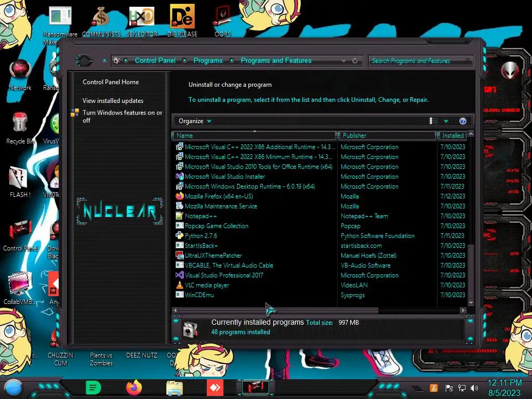
Task: Click the refresh button in address bar
Action: [355, 61]
